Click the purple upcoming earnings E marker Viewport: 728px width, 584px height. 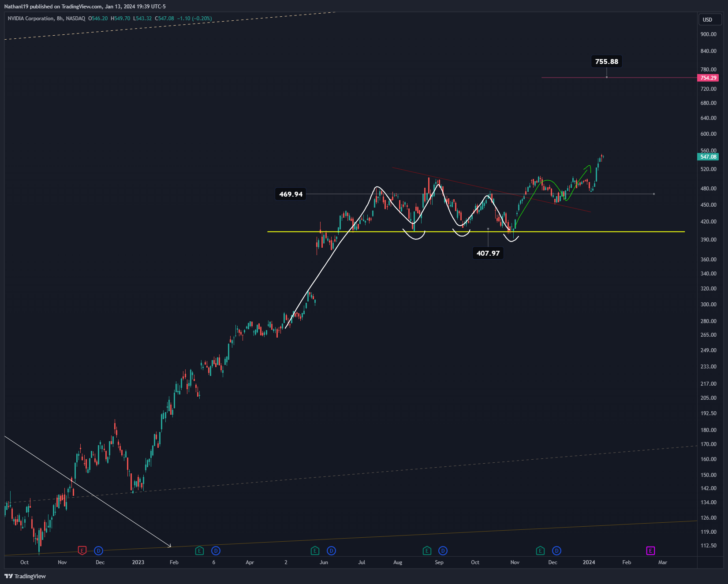tap(650, 551)
